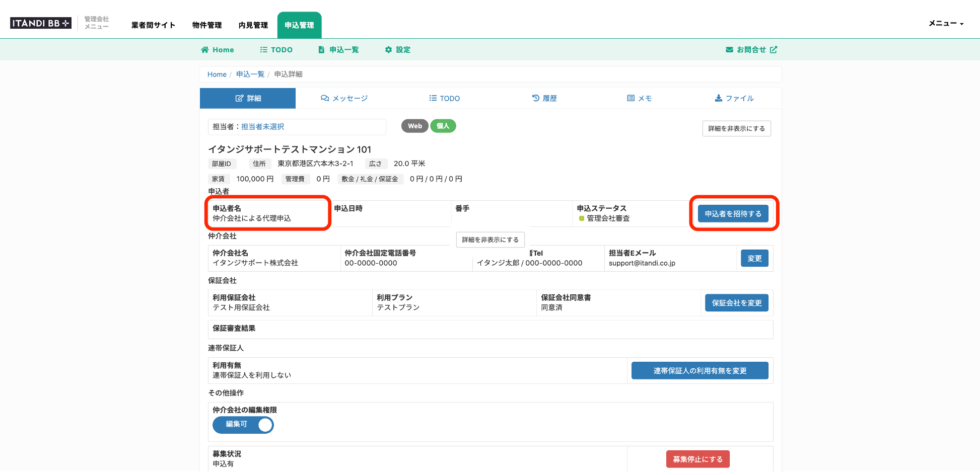Click the 申込一覧 document icon
This screenshot has height=475, width=980.
(x=321, y=50)
